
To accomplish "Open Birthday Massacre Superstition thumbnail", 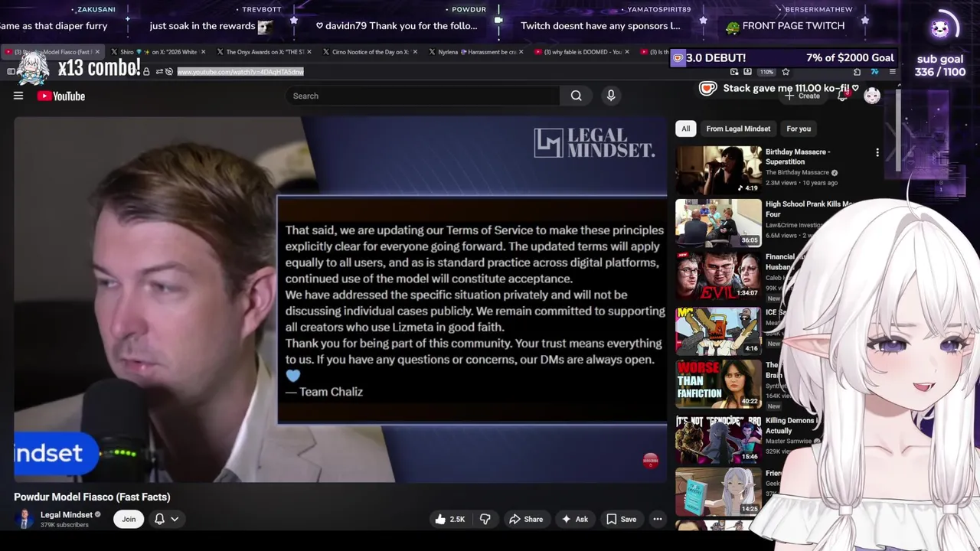I will [718, 169].
